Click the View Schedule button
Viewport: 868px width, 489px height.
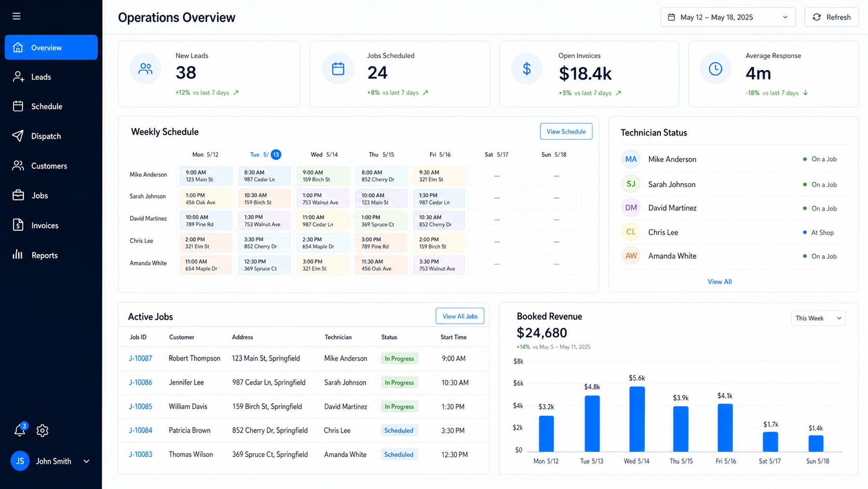(x=566, y=131)
